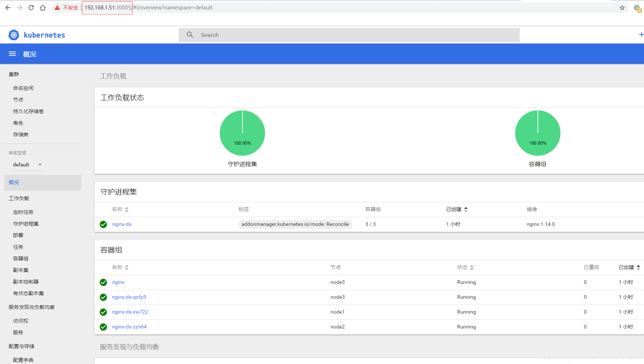Image resolution: width=644 pixels, height=364 pixels.
Task: Sort pods by name arrows
Action: click(x=126, y=268)
